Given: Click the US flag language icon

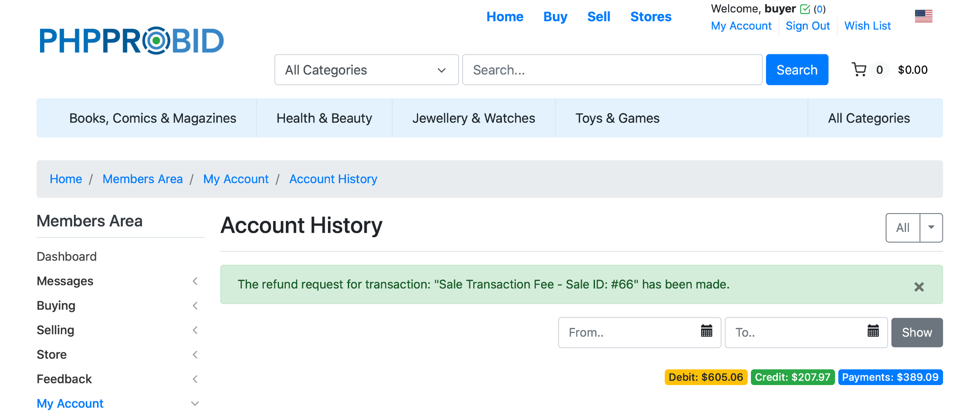Looking at the screenshot, I should (x=924, y=16).
